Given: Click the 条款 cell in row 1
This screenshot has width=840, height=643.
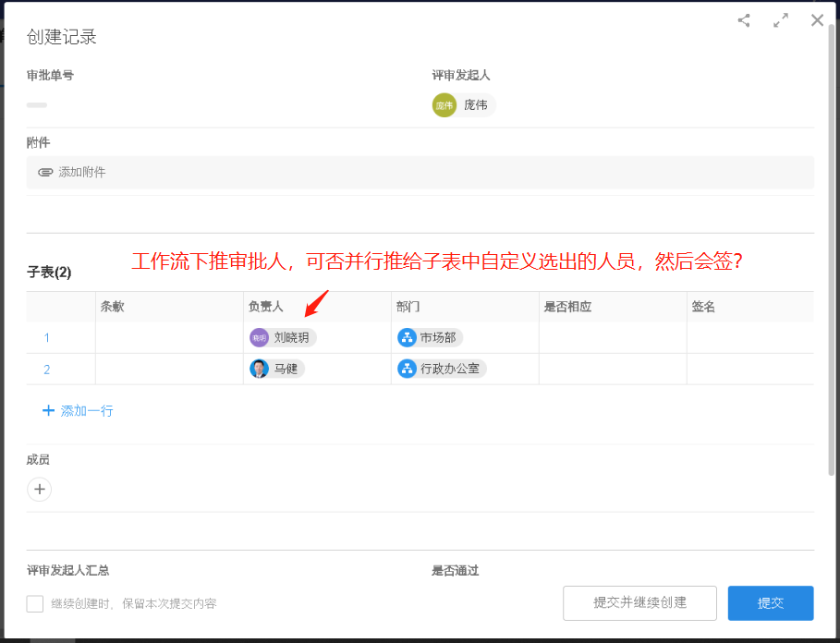Looking at the screenshot, I should 169,337.
